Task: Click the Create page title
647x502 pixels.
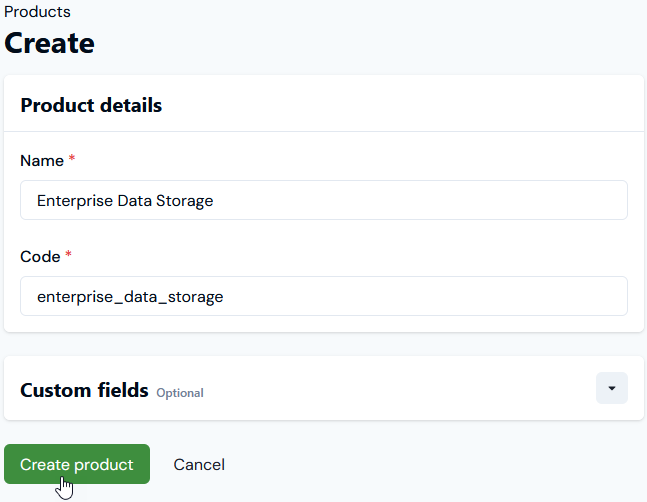Action: [x=50, y=43]
